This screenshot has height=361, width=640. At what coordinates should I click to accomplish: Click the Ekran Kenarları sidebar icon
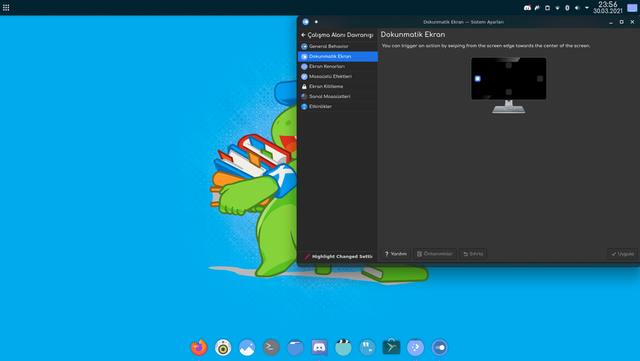pos(304,66)
